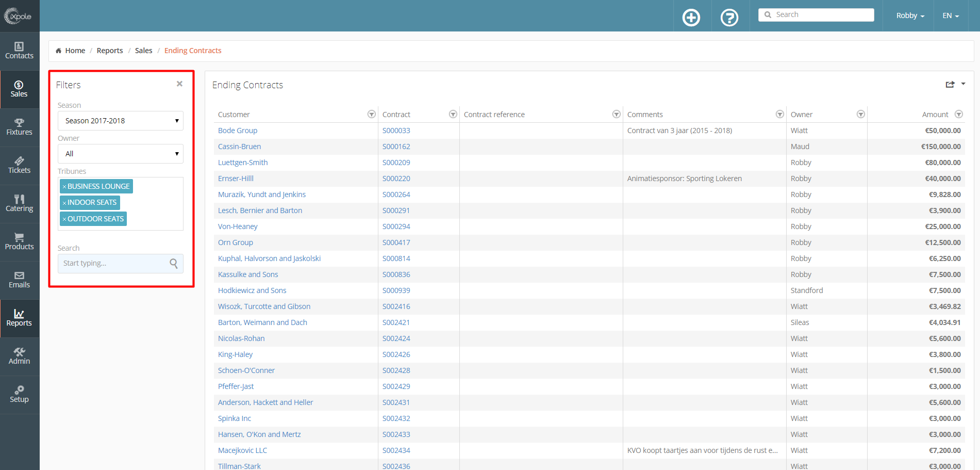Open the Tickets section in sidebar
This screenshot has height=470, width=980.
[19, 165]
